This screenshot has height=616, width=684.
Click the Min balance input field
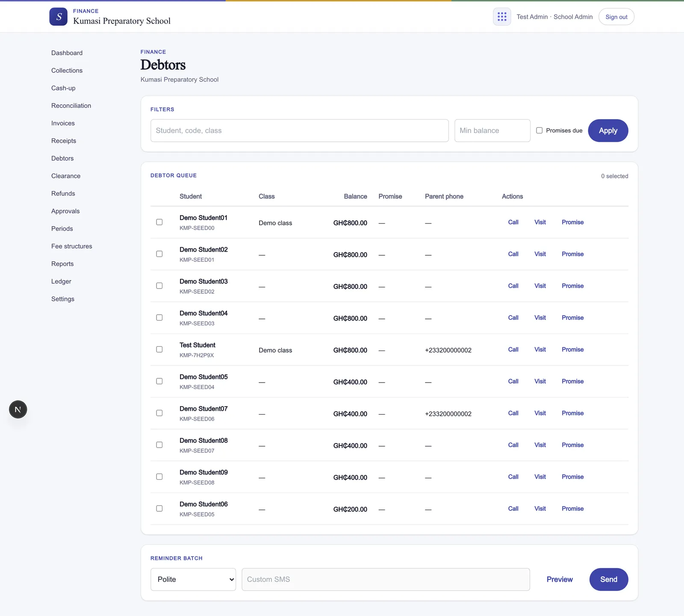coord(492,130)
